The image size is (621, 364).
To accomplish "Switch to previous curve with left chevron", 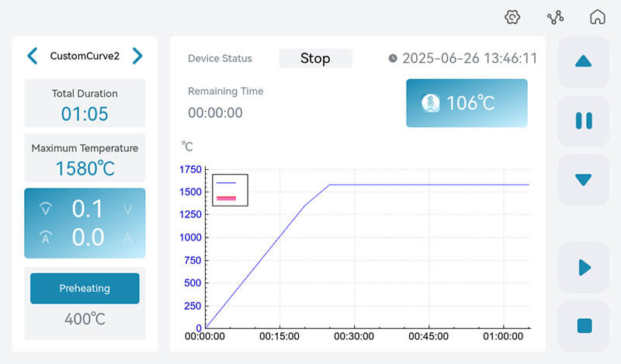I will pyautogui.click(x=33, y=56).
